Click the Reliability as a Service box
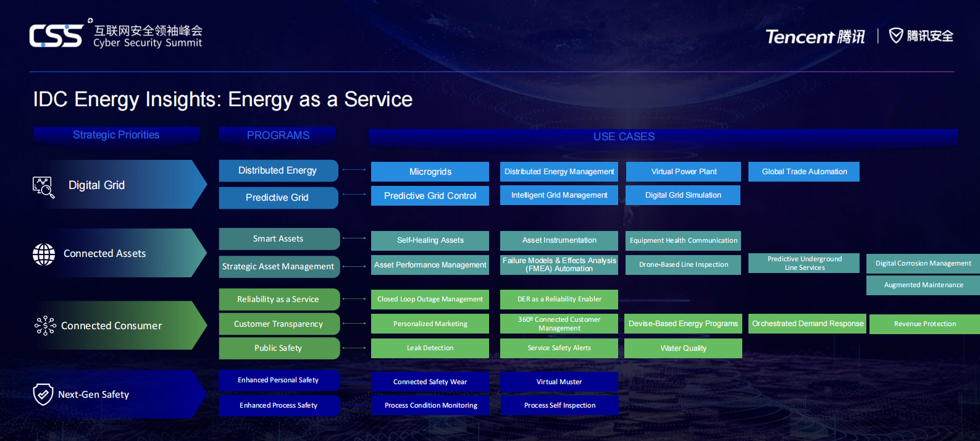 pyautogui.click(x=279, y=300)
